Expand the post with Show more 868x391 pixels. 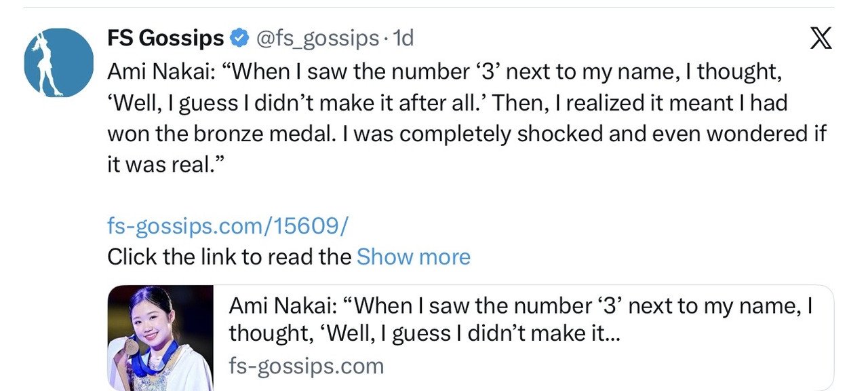click(413, 257)
